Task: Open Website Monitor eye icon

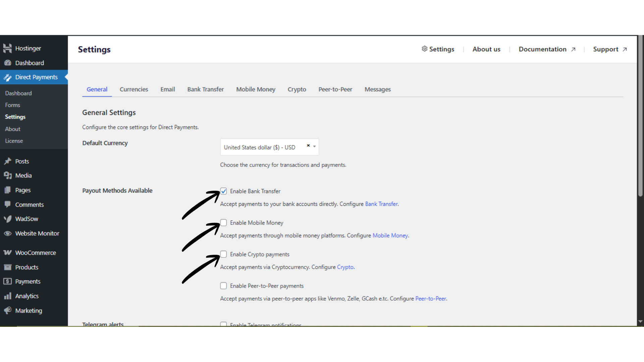Action: pos(7,234)
